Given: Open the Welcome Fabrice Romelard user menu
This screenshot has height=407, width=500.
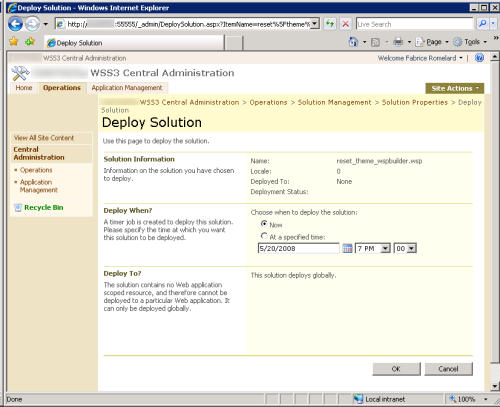Looking at the screenshot, I should coord(420,58).
